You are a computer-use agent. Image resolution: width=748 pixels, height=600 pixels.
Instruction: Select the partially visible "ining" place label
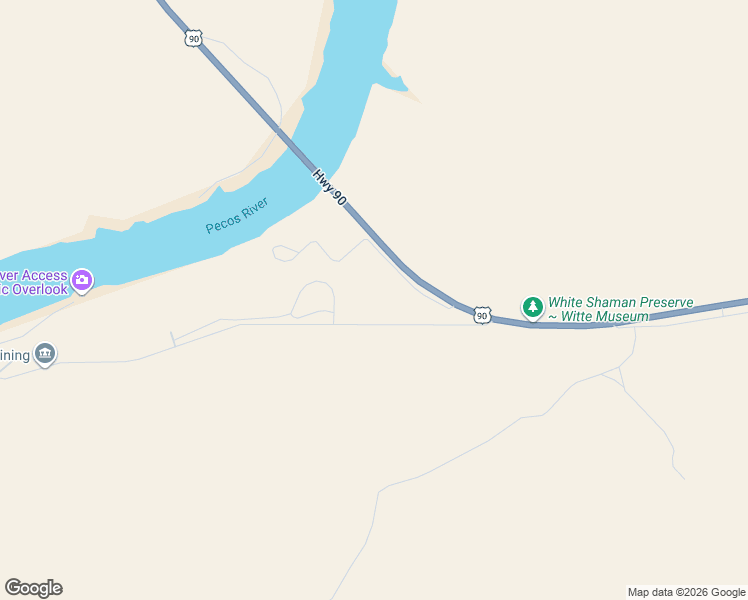click(x=15, y=355)
